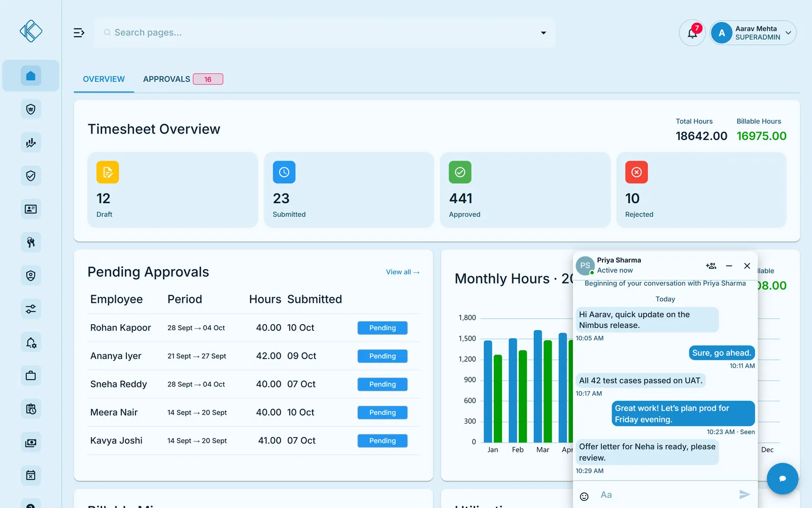Open notifications bell with 7 badge
Image resolution: width=812 pixels, height=508 pixels.
[x=692, y=33]
